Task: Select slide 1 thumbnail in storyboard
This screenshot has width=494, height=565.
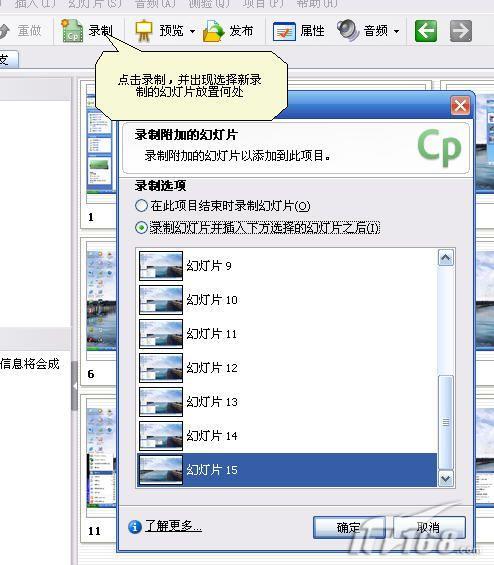Action: click(x=101, y=144)
